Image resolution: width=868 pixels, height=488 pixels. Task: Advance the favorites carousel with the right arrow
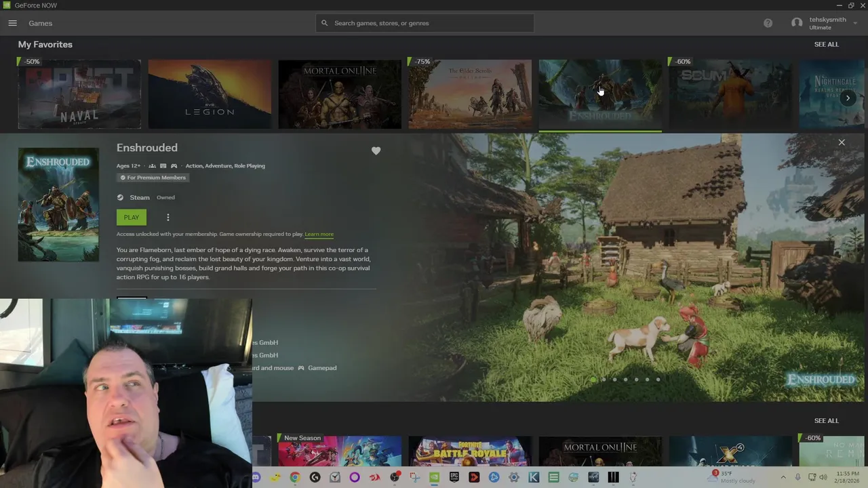click(848, 98)
